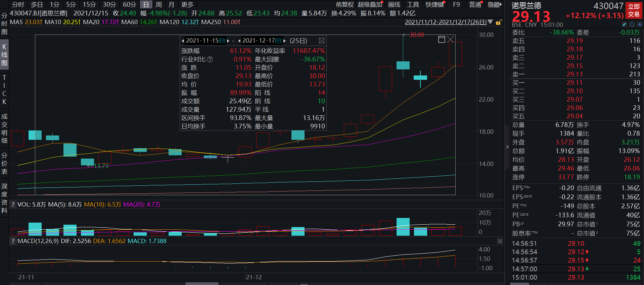Viewport: 644px width, 285px height.
Task: Open 深度资料 in left sidebar
Action: (x=4, y=198)
